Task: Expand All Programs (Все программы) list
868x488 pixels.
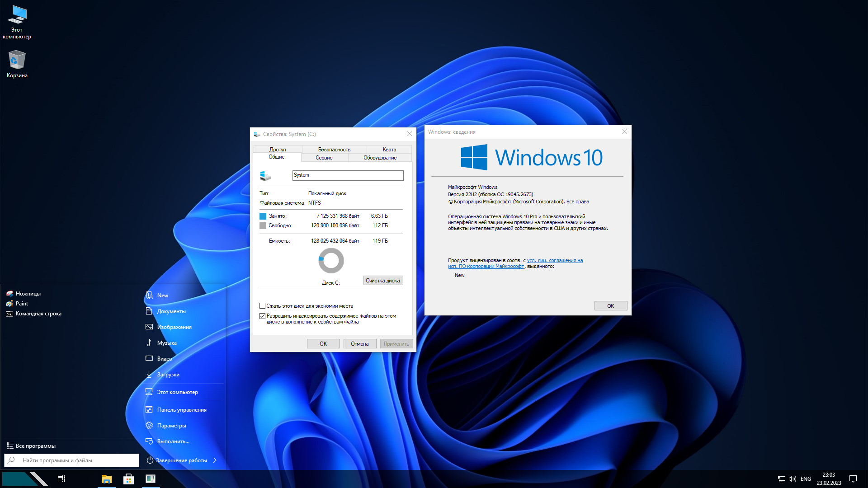Action: tap(35, 446)
